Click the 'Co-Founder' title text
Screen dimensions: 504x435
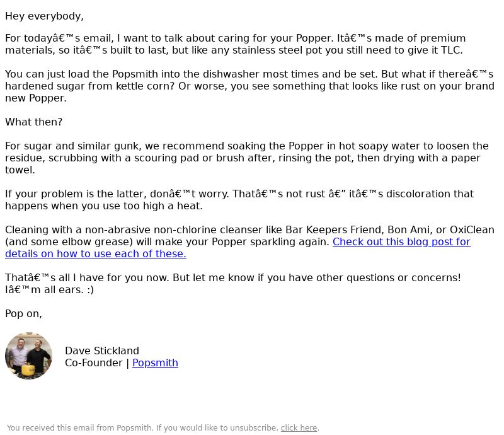coord(93,363)
